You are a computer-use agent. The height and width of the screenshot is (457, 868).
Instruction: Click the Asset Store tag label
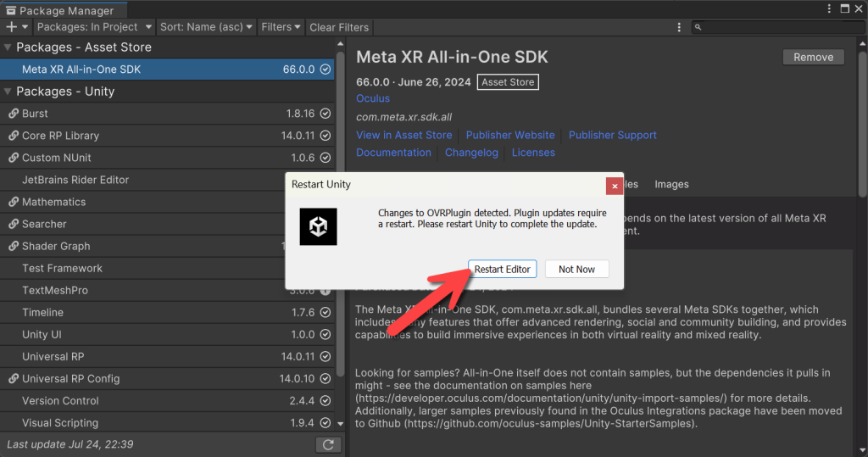508,82
